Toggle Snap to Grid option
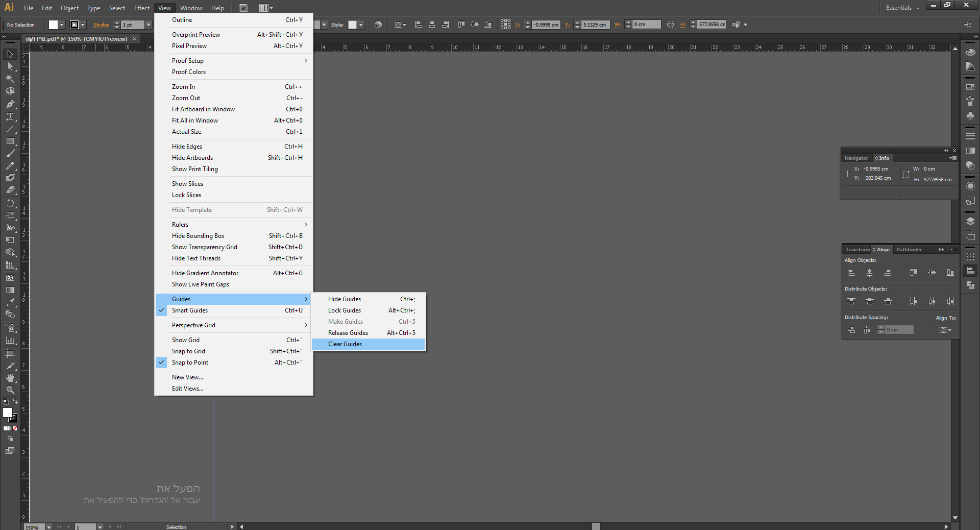980x530 pixels. point(234,351)
